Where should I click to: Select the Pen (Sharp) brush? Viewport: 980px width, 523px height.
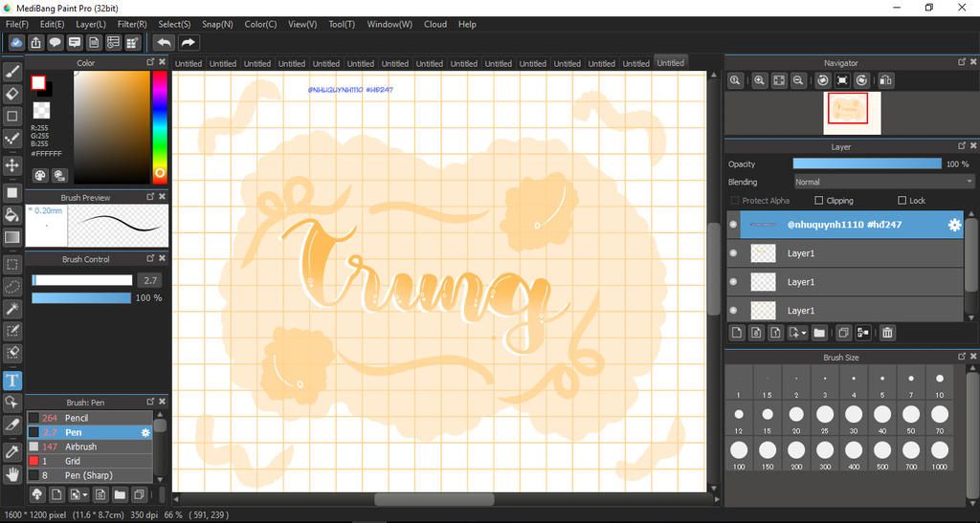(89, 475)
